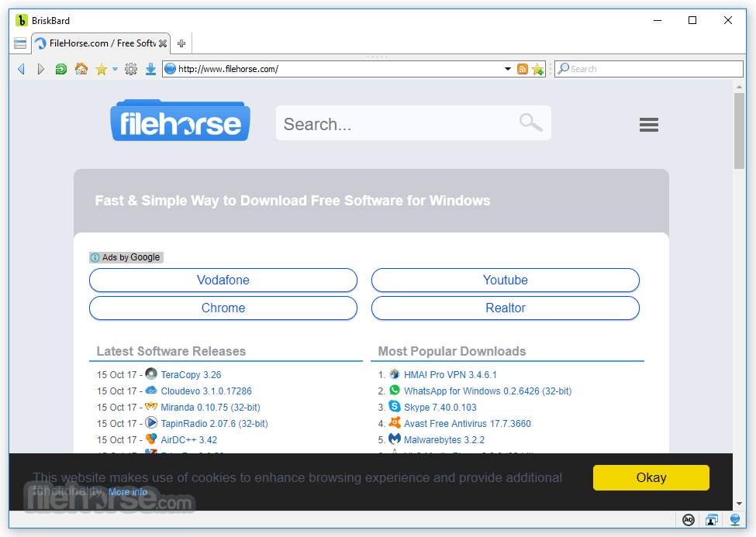Open AirDC++ 3.42 link
The image size is (756, 537).
(189, 440)
